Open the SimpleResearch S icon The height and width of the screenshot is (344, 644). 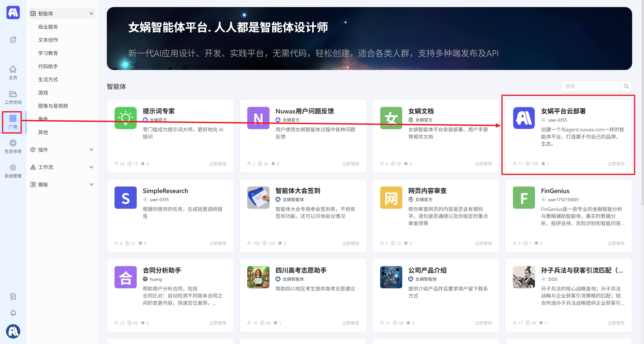point(126,197)
